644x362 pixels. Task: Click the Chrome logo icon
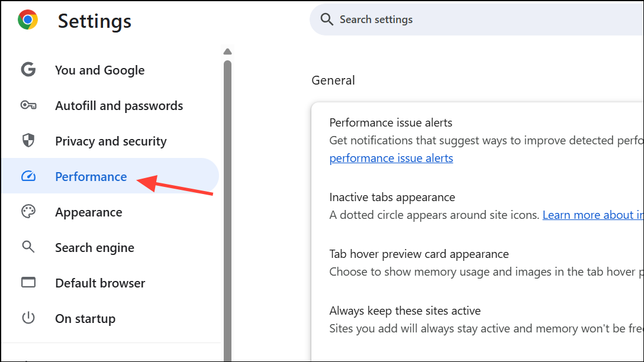(x=28, y=20)
